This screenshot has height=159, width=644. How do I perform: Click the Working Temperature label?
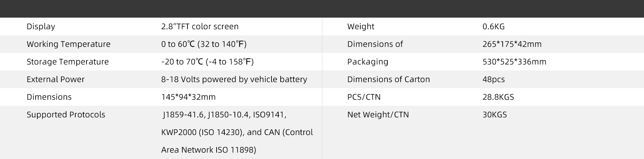pyautogui.click(x=68, y=44)
